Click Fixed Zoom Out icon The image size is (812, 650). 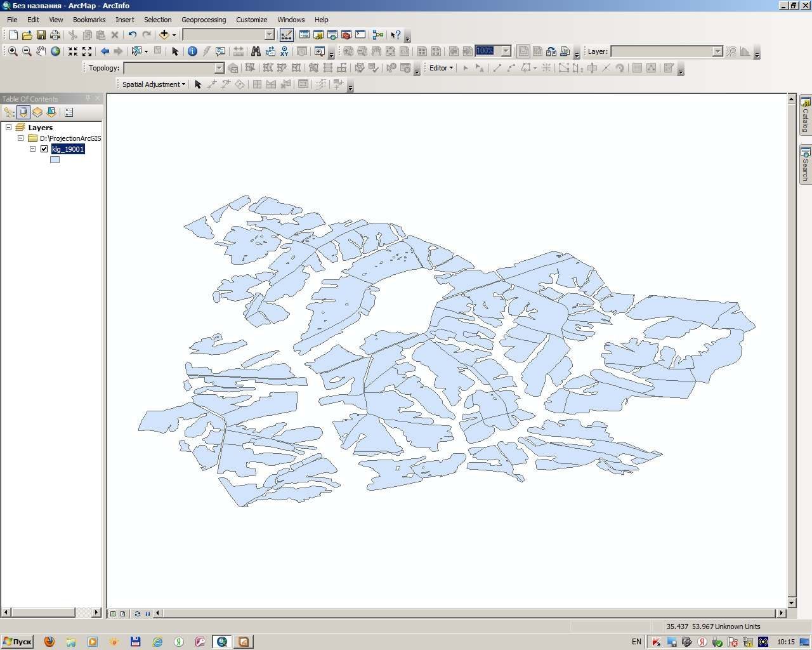pos(87,51)
